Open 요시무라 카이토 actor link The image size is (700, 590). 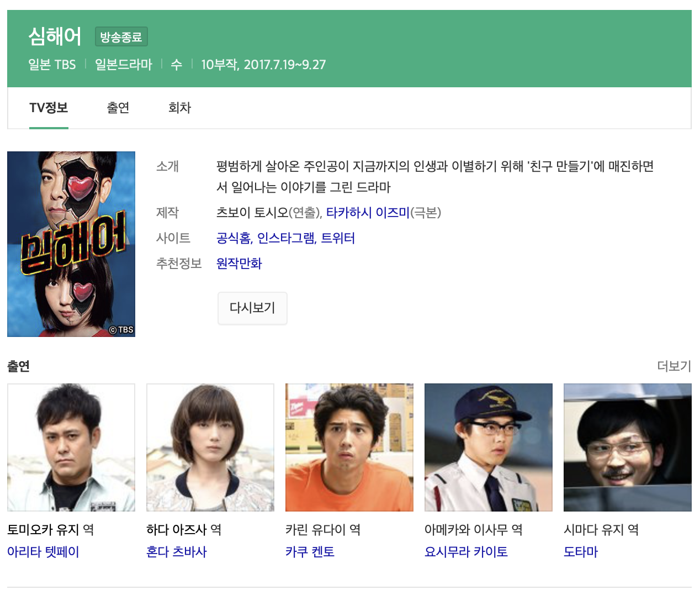click(x=466, y=552)
